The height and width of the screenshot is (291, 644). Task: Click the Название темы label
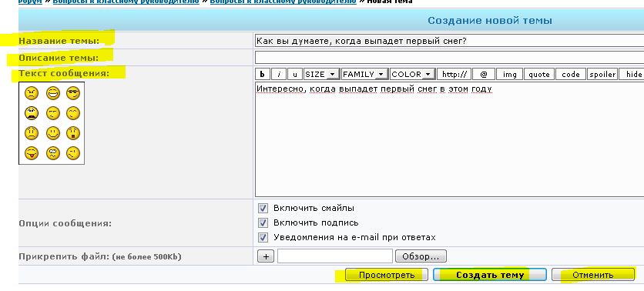click(59, 41)
